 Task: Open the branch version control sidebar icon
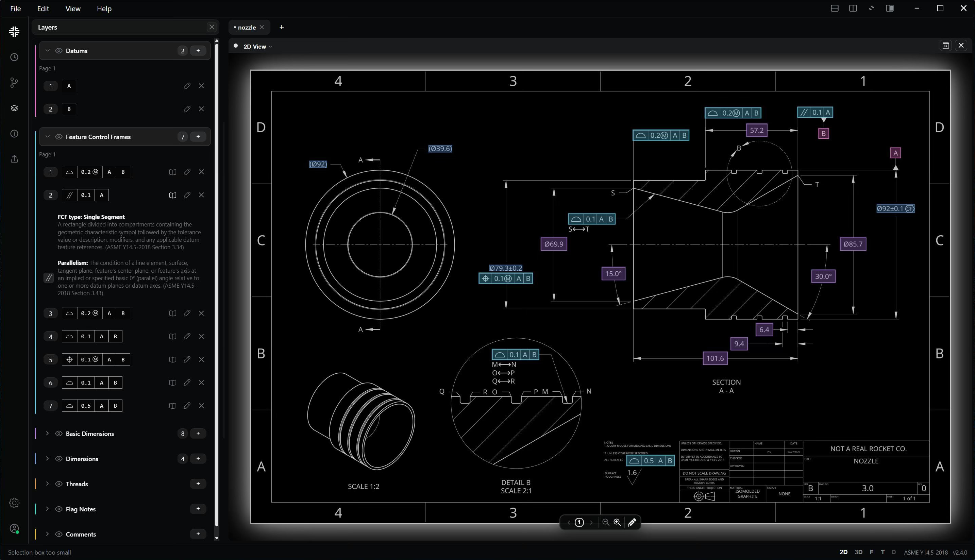pyautogui.click(x=14, y=83)
